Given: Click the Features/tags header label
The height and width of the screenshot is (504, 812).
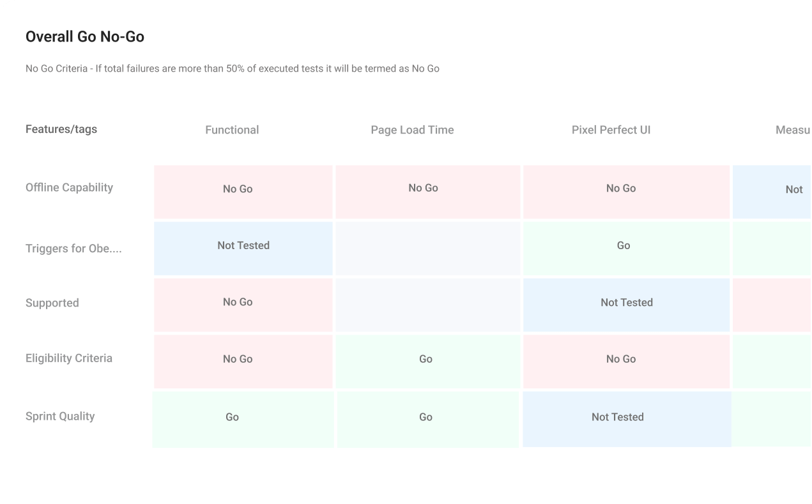Looking at the screenshot, I should pyautogui.click(x=61, y=129).
